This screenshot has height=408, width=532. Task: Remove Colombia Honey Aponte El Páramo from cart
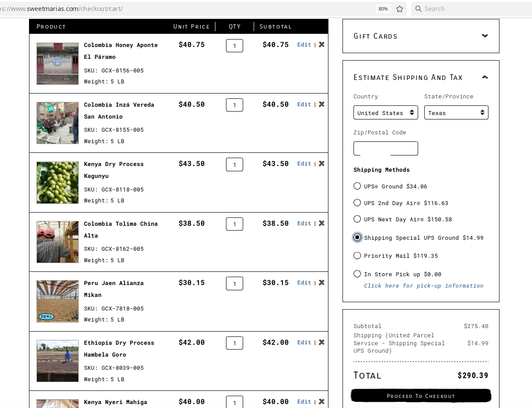click(x=321, y=44)
